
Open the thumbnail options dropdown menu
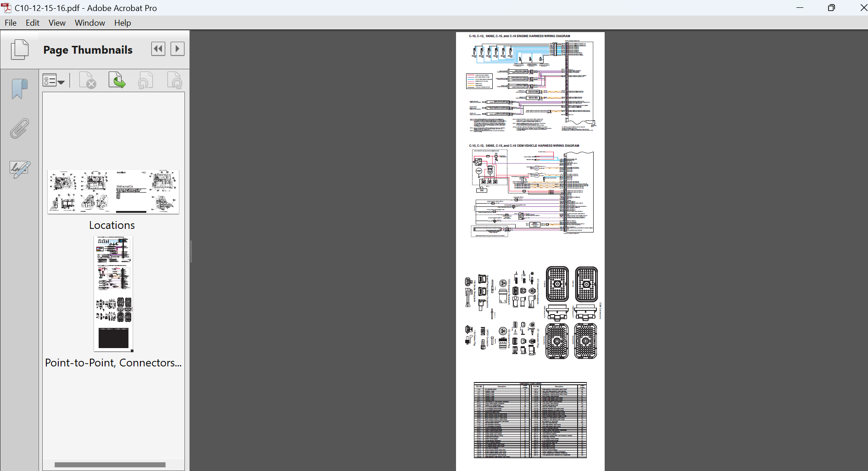(x=54, y=81)
